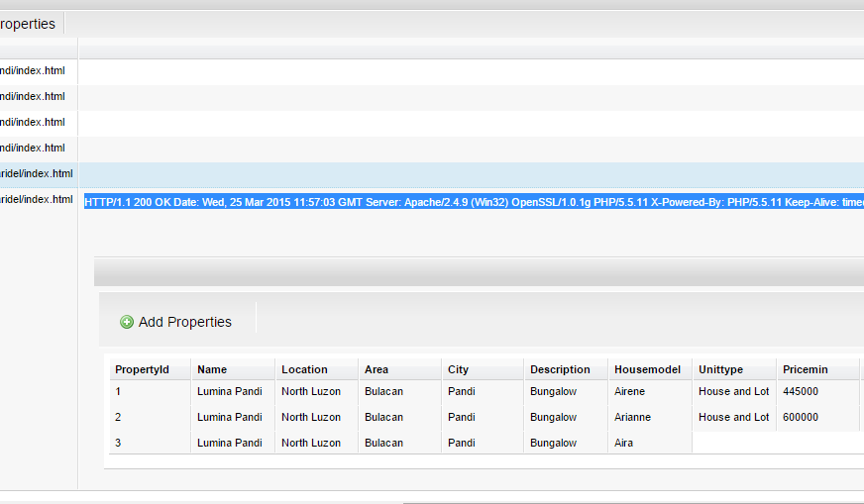The width and height of the screenshot is (864, 504).
Task: Click the Add Properties button label
Action: [x=184, y=322]
